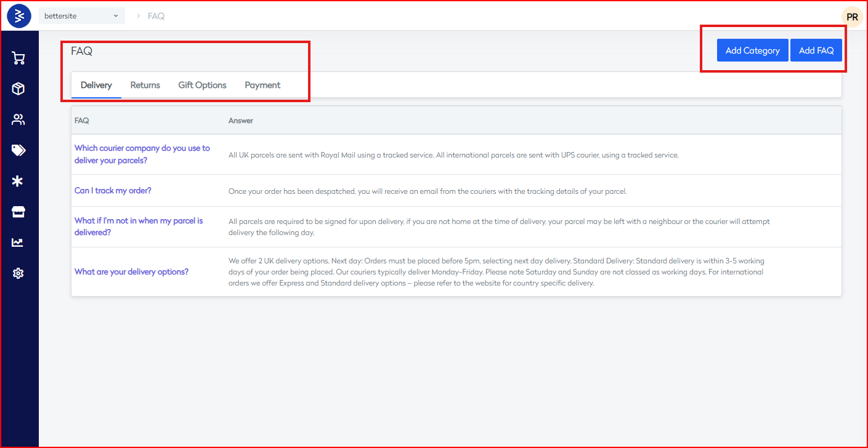This screenshot has height=448, width=868.
Task: Switch to the Returns tab
Action: 145,85
